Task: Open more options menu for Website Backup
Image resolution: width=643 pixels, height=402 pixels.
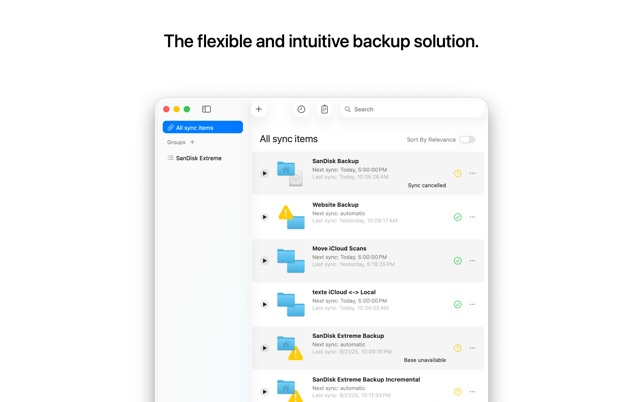Action: (473, 217)
